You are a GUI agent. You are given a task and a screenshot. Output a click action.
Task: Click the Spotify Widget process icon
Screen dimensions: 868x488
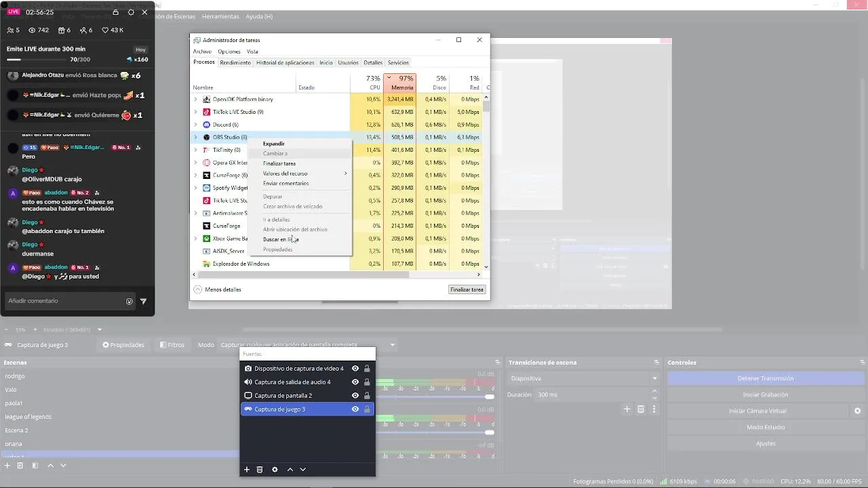(207, 188)
